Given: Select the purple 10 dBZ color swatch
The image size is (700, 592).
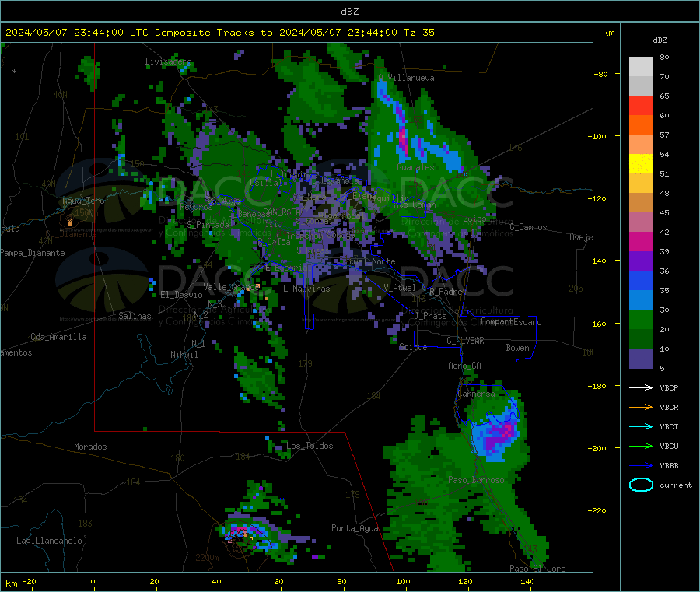Looking at the screenshot, I should (641, 358).
